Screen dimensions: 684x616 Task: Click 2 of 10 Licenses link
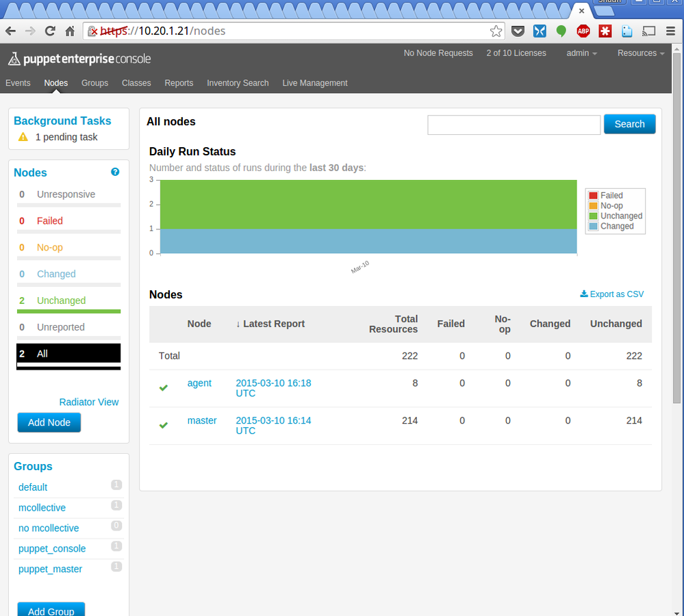[516, 53]
